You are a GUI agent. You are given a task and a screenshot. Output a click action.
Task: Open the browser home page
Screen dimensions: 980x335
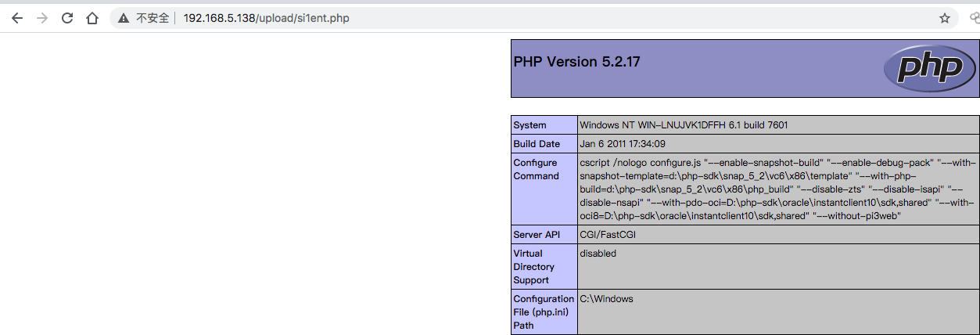[x=92, y=18]
